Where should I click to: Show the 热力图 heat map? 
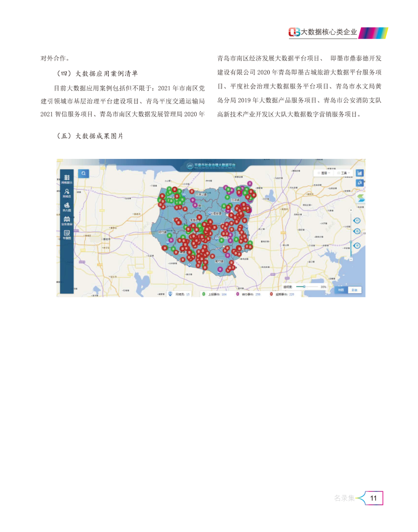[67, 207]
